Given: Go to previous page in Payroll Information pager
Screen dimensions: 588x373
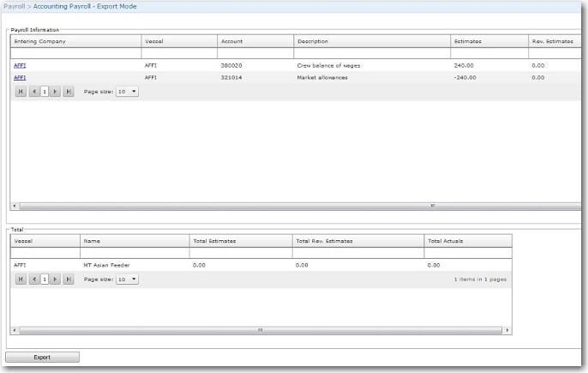Looking at the screenshot, I should 33,91.
